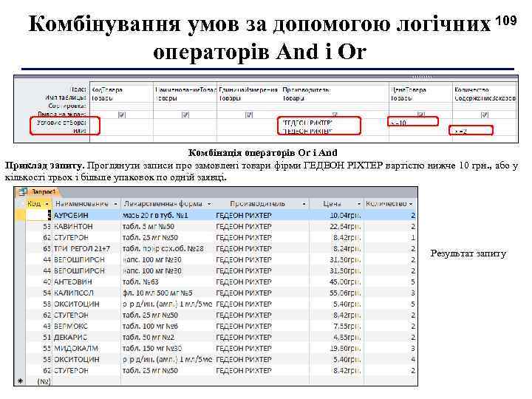The image size is (532, 399).
Task: Open the Код column filter dropdown
Action: pyautogui.click(x=47, y=204)
